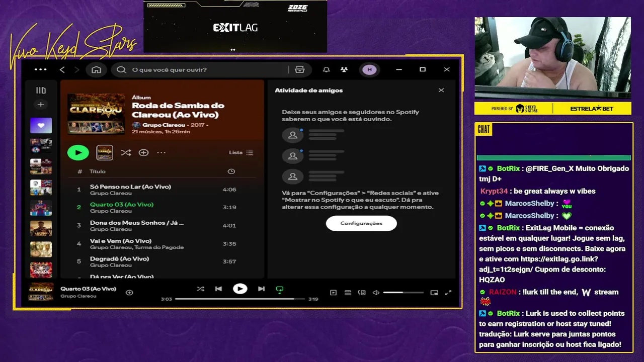Open friend activity icon in top bar
Viewport: 644px width, 362px height.
point(344,70)
